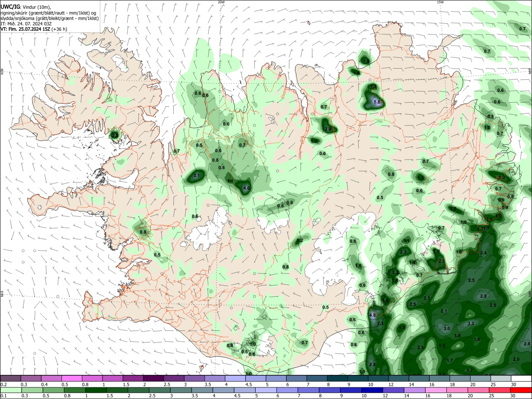
Task: Click the 3.0 rainfall value offshore
Action: [447, 328]
